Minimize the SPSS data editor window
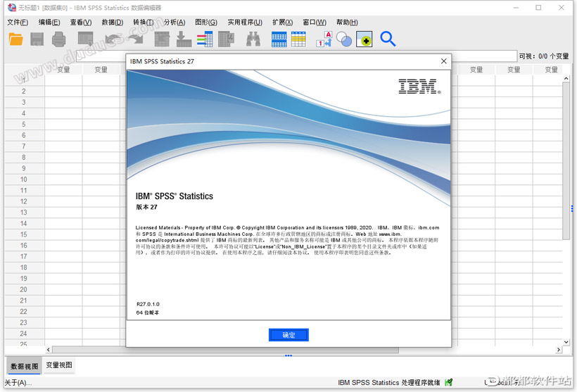Image resolution: width=577 pixels, height=392 pixels. click(516, 7)
